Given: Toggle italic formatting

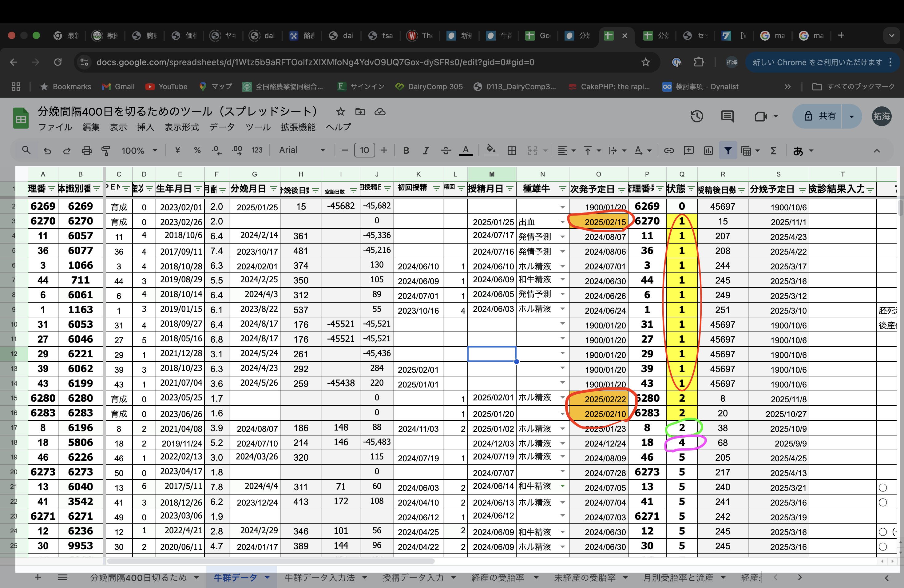Looking at the screenshot, I should pyautogui.click(x=426, y=151).
